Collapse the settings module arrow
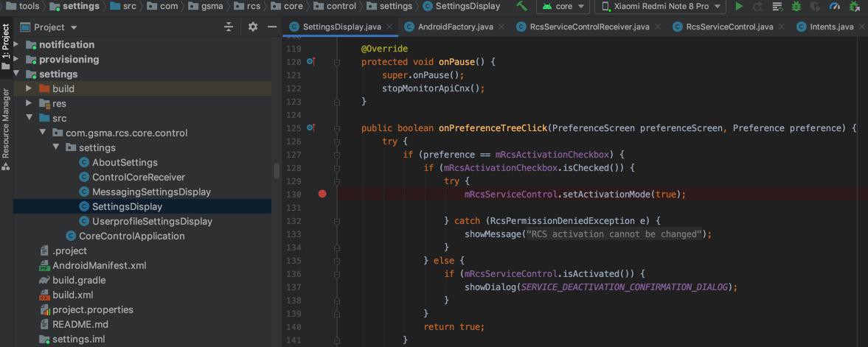This screenshot has height=347, width=868. point(17,74)
